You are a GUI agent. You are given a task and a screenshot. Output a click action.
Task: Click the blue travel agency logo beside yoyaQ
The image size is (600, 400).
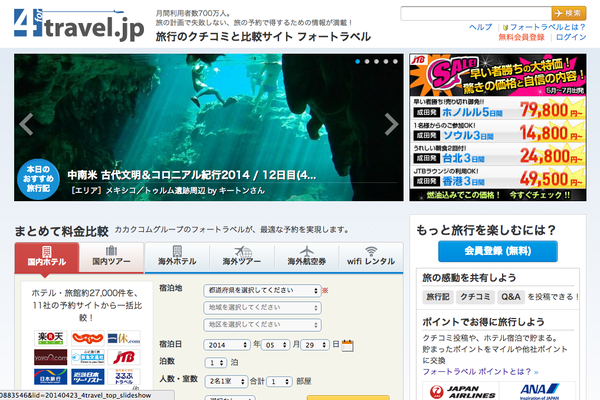87,357
